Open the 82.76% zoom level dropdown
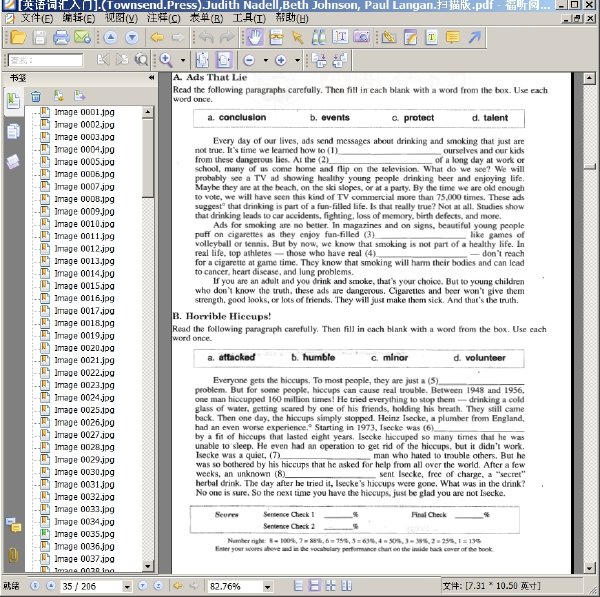Screen dimensions: 600x597 tap(267, 586)
